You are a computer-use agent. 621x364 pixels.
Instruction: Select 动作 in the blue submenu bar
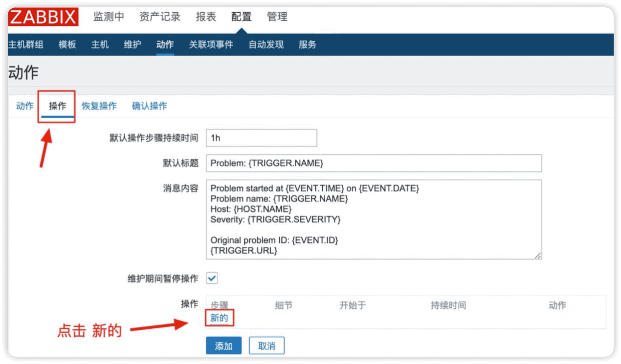165,44
